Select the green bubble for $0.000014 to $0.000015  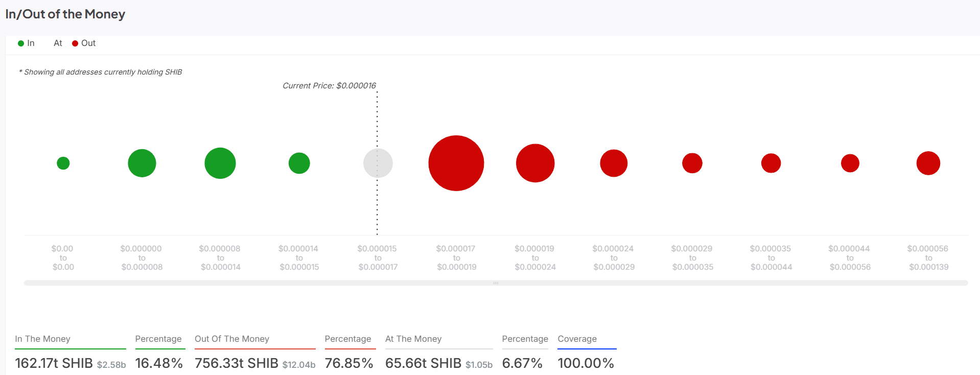(x=299, y=163)
